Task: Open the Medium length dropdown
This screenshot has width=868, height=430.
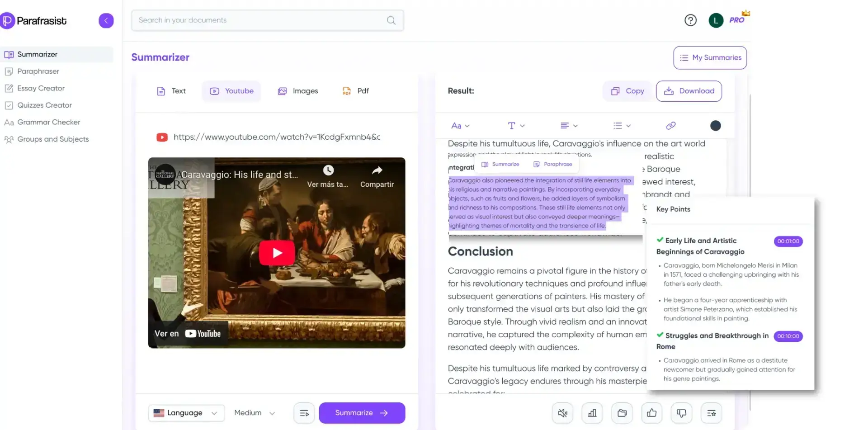Action: (255, 413)
